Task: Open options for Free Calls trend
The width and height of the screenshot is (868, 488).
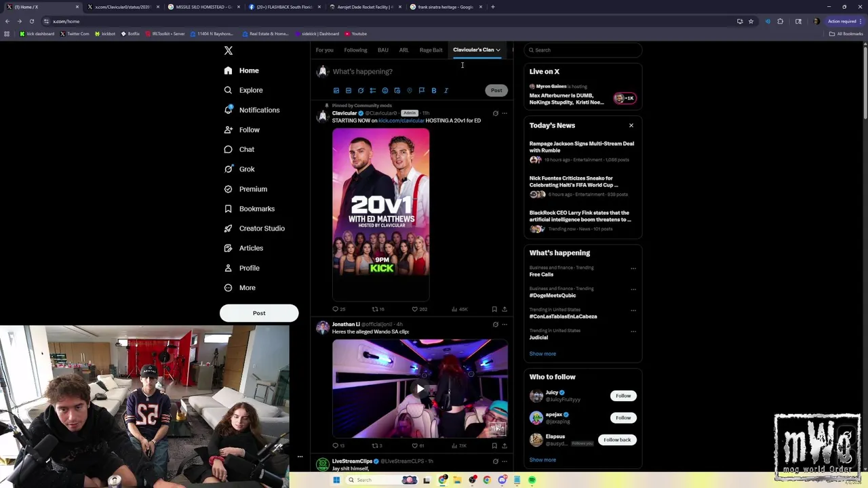Action: click(x=633, y=268)
